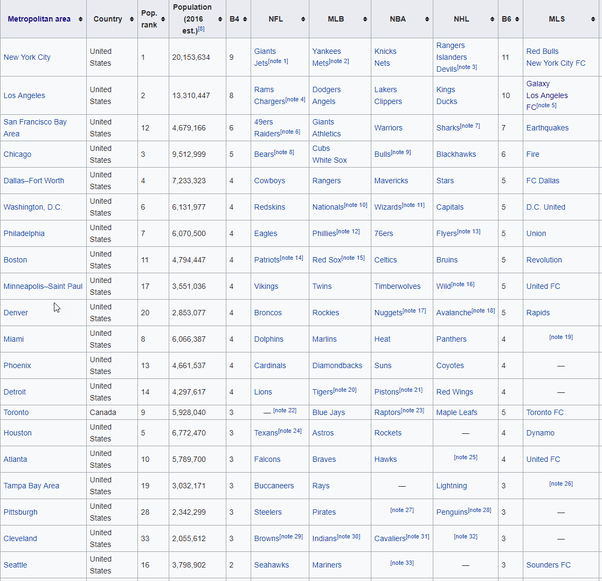Screen dimensions: 602x581
Task: Open the Dallas–Fort Worth link
Action: click(x=34, y=181)
